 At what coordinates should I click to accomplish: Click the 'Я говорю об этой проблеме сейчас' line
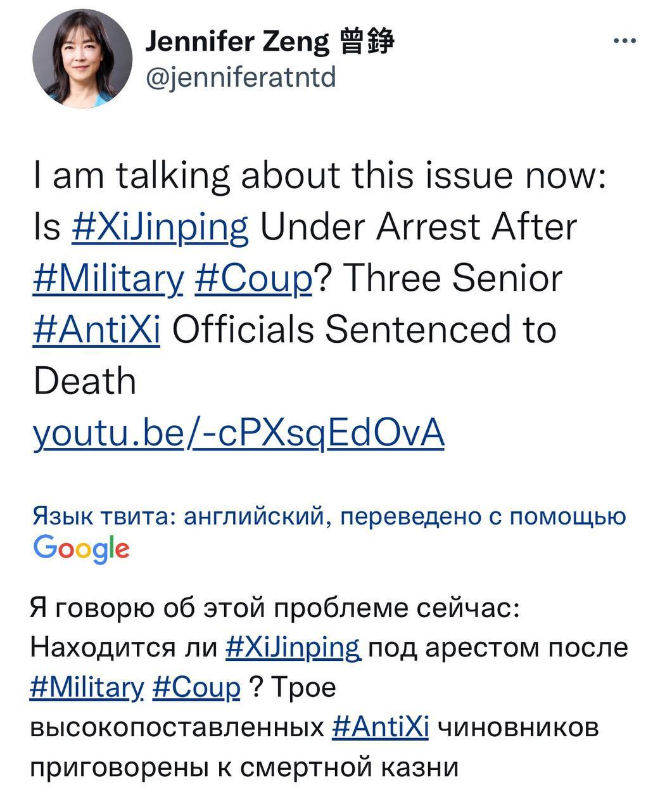coord(275,608)
